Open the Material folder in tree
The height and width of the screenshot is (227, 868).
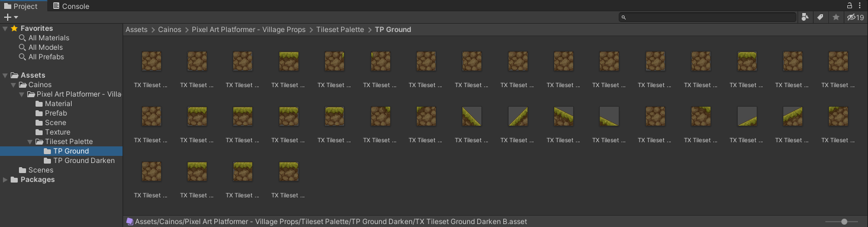click(59, 104)
